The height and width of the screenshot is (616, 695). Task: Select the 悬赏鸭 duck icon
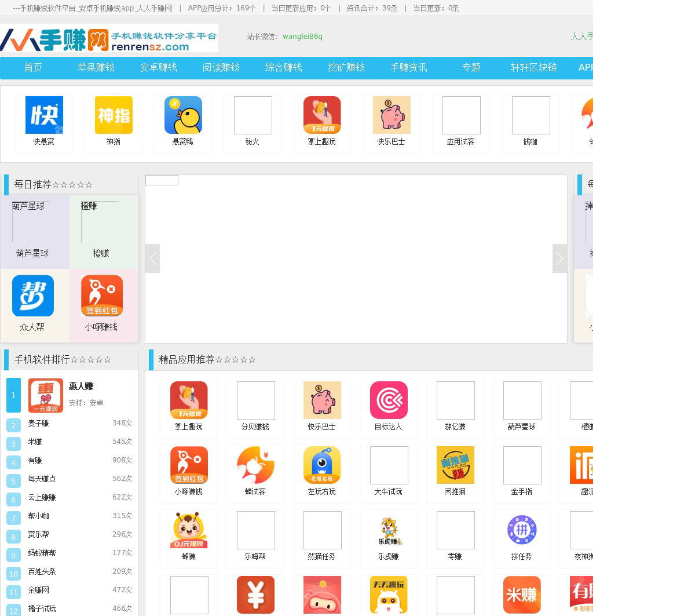point(183,115)
